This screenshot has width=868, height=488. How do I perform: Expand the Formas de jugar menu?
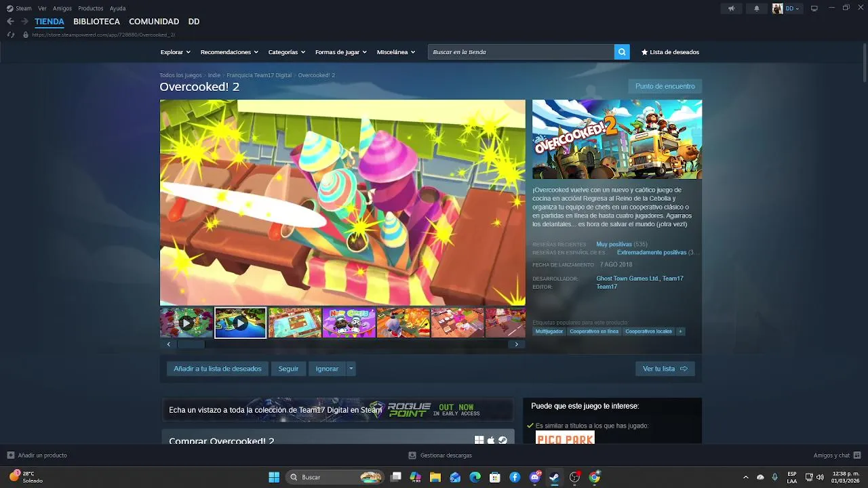pos(340,52)
